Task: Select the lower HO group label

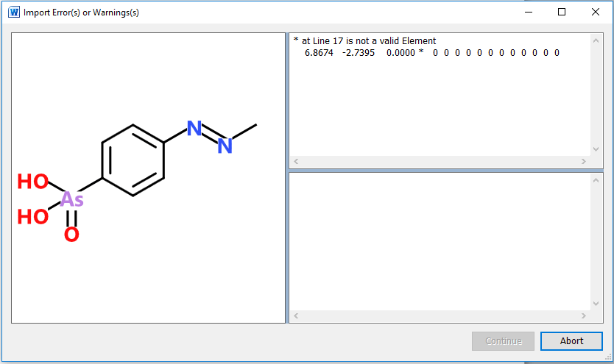Action: coord(33,217)
